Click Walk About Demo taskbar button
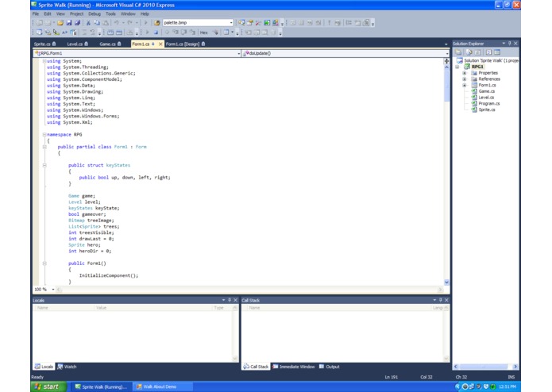Image resolution: width=552 pixels, height=392 pixels. point(163,386)
